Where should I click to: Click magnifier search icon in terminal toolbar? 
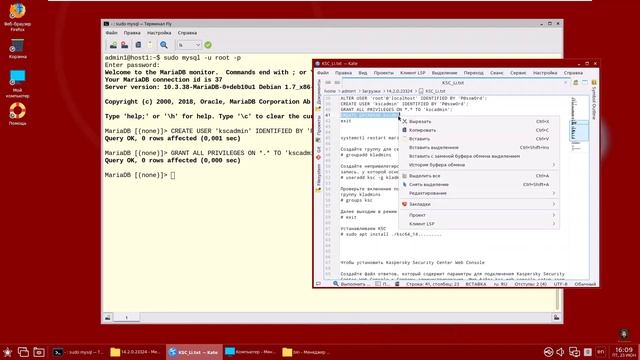pos(164,45)
